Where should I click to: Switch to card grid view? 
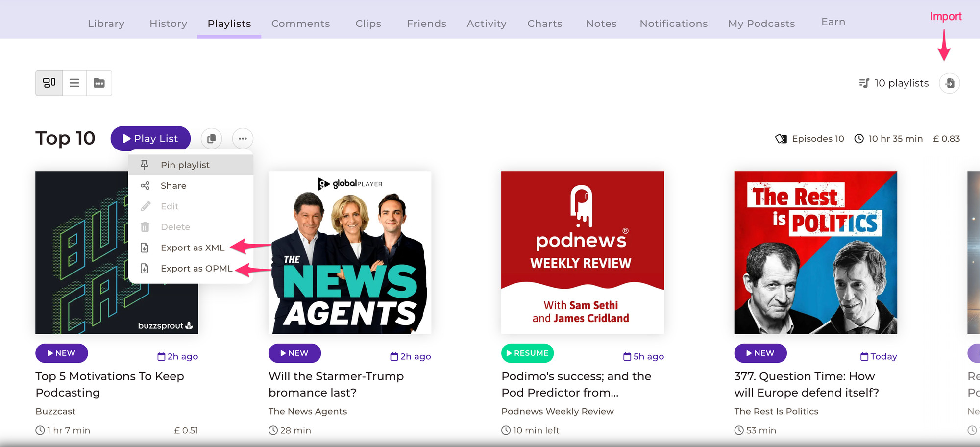click(49, 83)
